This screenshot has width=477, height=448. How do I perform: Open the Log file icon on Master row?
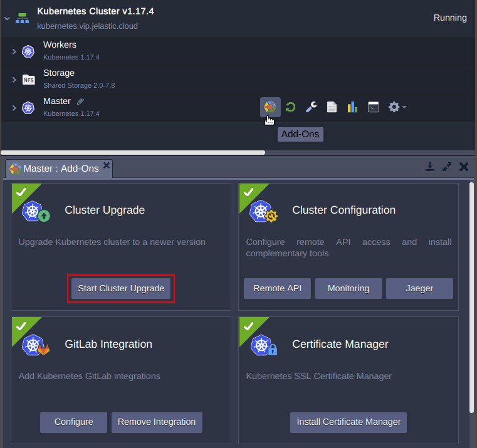click(332, 107)
